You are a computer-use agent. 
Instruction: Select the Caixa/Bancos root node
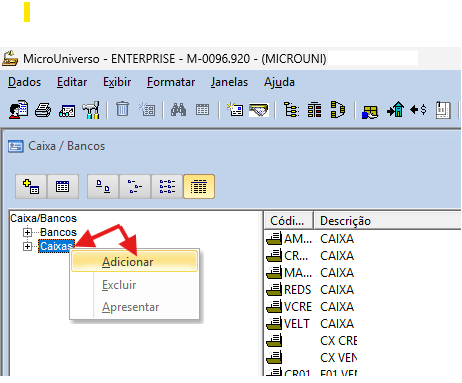[x=43, y=218]
